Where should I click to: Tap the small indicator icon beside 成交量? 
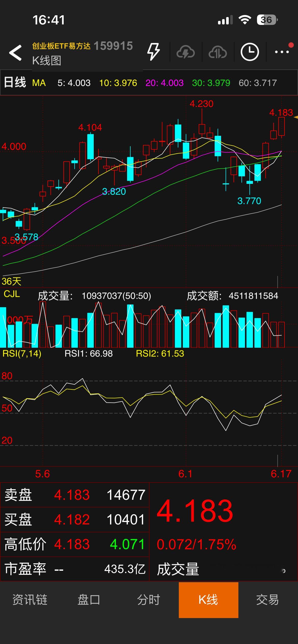283,571
